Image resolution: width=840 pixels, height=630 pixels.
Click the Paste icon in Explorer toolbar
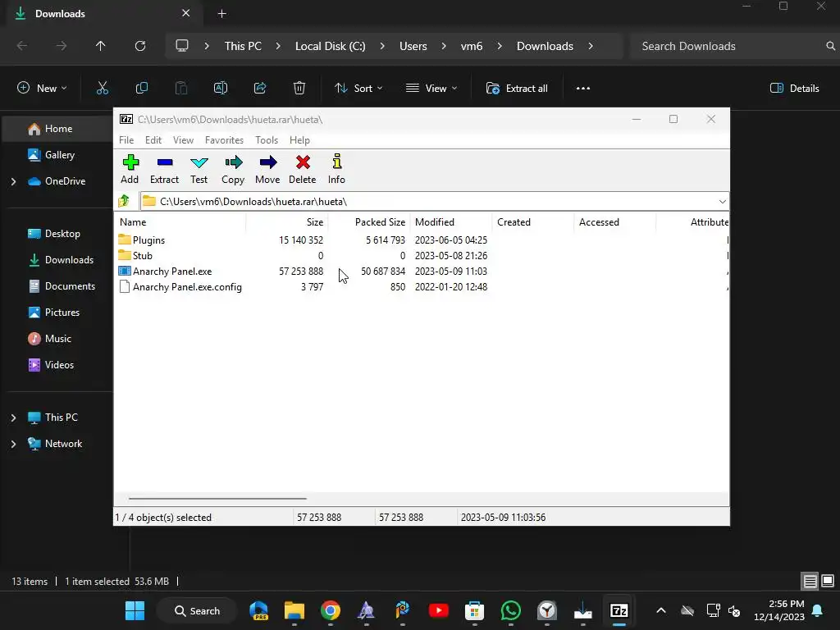tap(181, 88)
